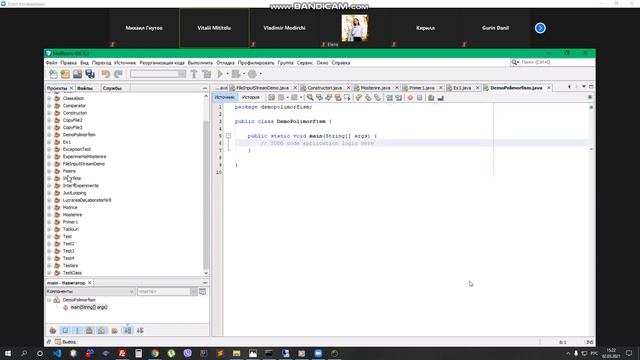This screenshot has height=360, width=640.
Task: Open the Отладка menu
Action: point(225,63)
